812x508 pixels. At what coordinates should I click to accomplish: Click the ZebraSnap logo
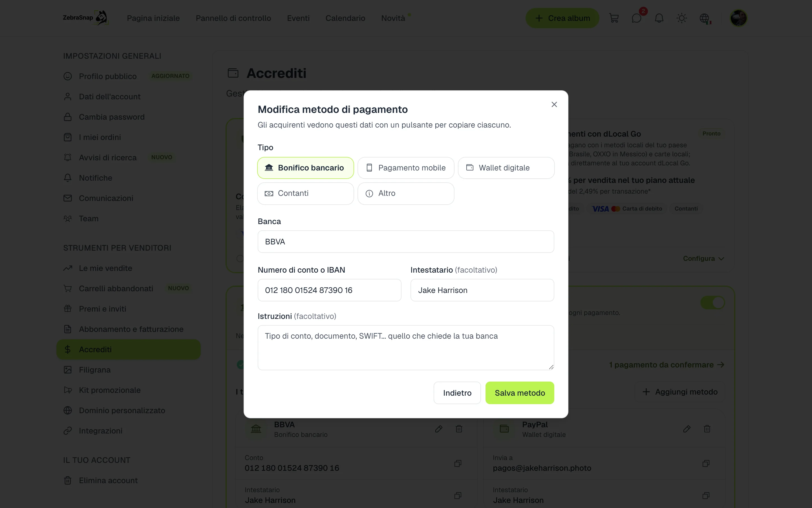click(85, 18)
